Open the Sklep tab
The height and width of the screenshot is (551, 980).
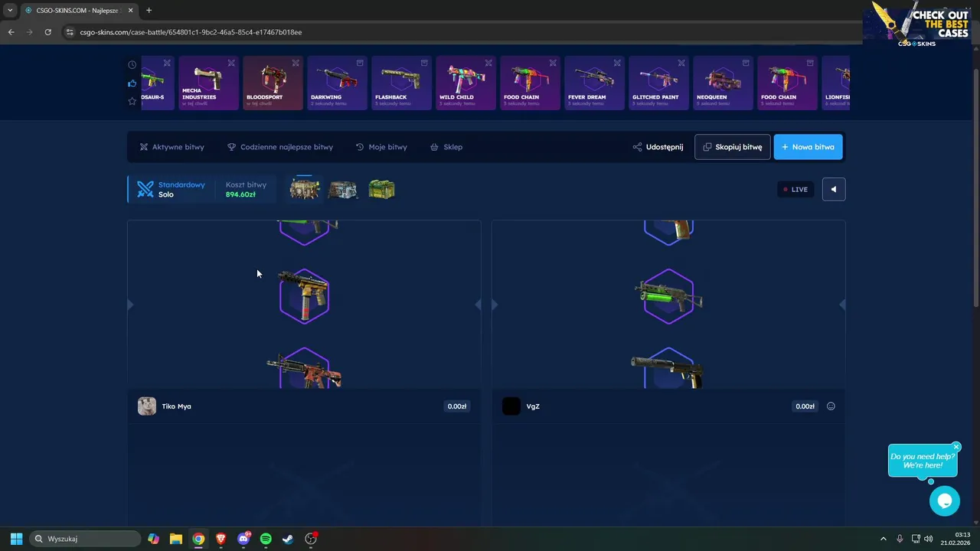tap(446, 147)
